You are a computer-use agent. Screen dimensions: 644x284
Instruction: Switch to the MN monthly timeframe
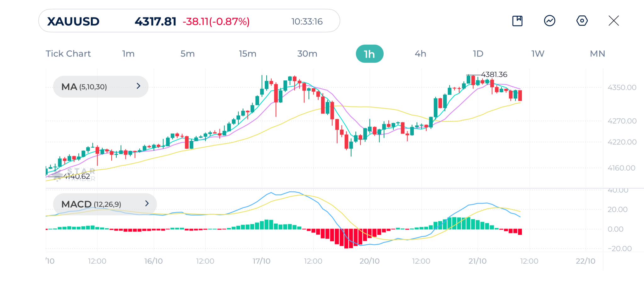click(597, 54)
